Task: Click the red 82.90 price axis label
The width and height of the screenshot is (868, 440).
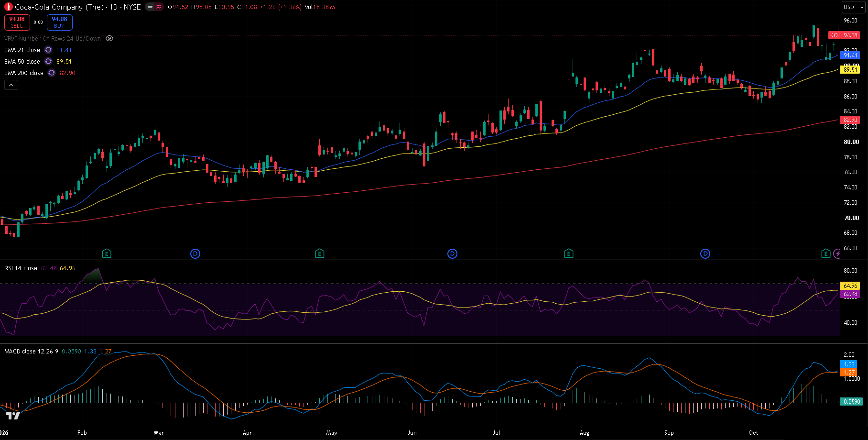Action: (x=850, y=120)
